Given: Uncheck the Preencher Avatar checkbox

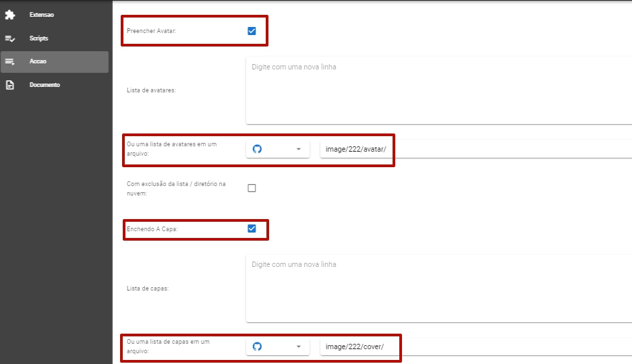Looking at the screenshot, I should pos(252,31).
